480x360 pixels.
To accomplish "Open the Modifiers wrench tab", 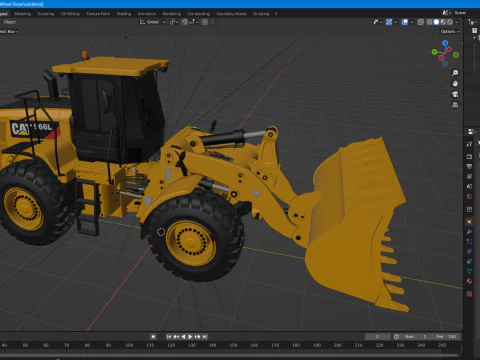I will coord(469,232).
